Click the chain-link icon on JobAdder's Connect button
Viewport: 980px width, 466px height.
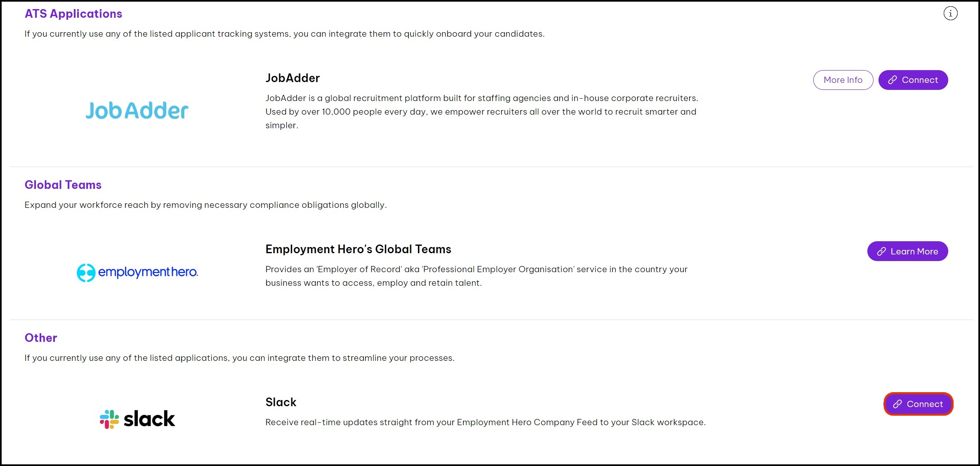893,80
